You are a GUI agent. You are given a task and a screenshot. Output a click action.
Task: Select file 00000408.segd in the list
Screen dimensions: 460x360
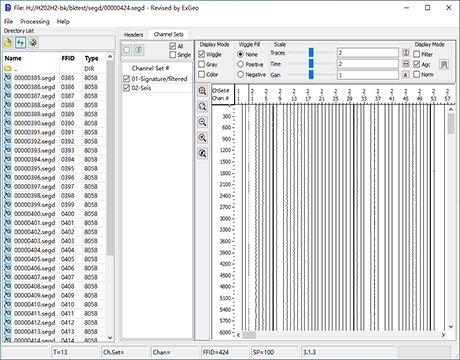pos(55,286)
